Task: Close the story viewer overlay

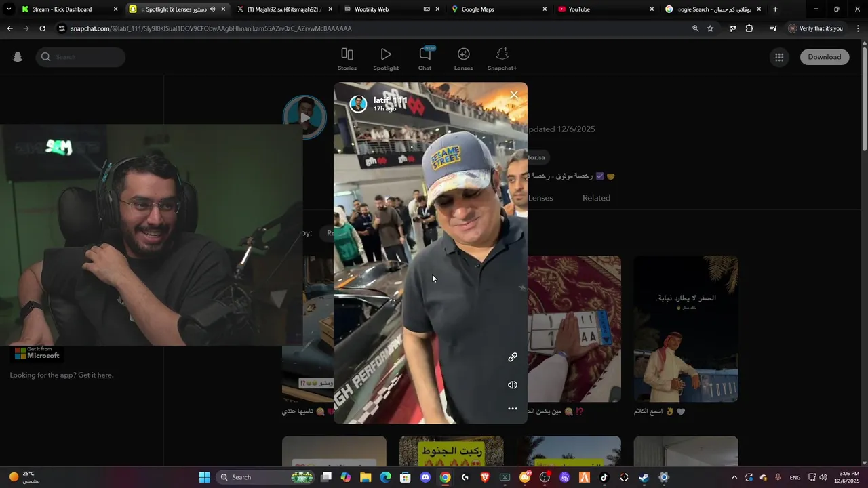Action: pyautogui.click(x=514, y=95)
